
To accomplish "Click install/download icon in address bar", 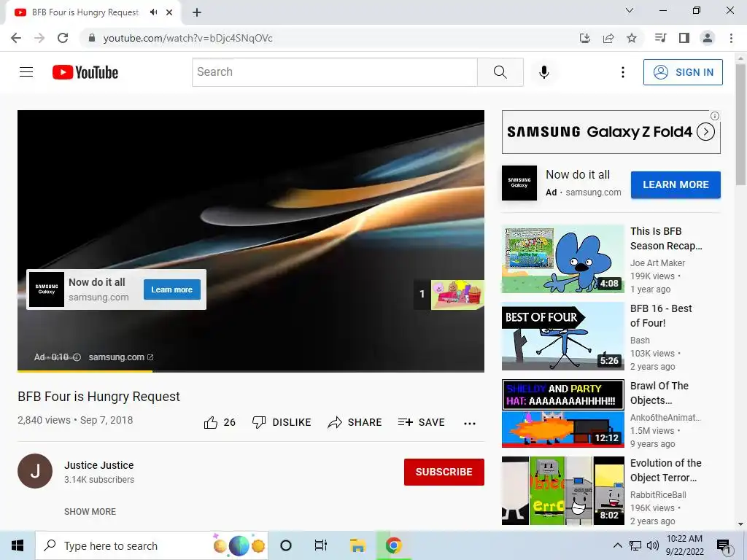I will [585, 38].
